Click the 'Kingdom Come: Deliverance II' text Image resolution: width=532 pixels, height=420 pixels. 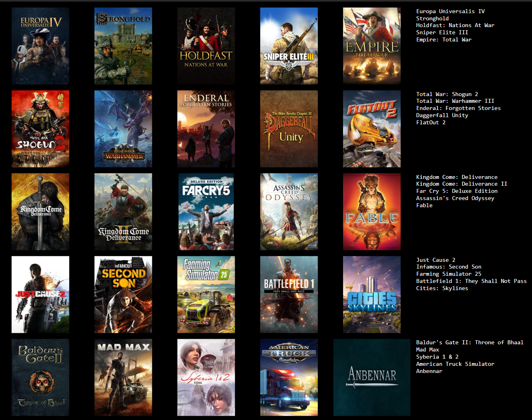(x=461, y=184)
